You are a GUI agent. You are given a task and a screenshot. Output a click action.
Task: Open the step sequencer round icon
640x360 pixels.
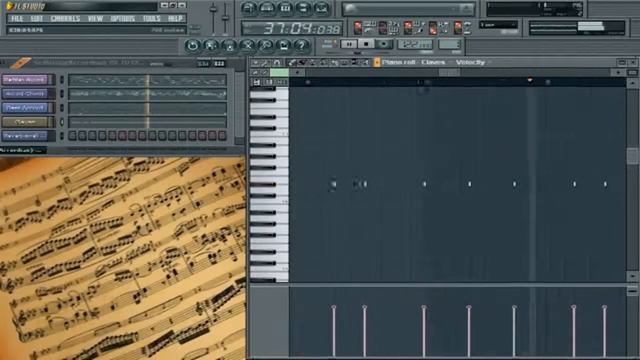[267, 8]
